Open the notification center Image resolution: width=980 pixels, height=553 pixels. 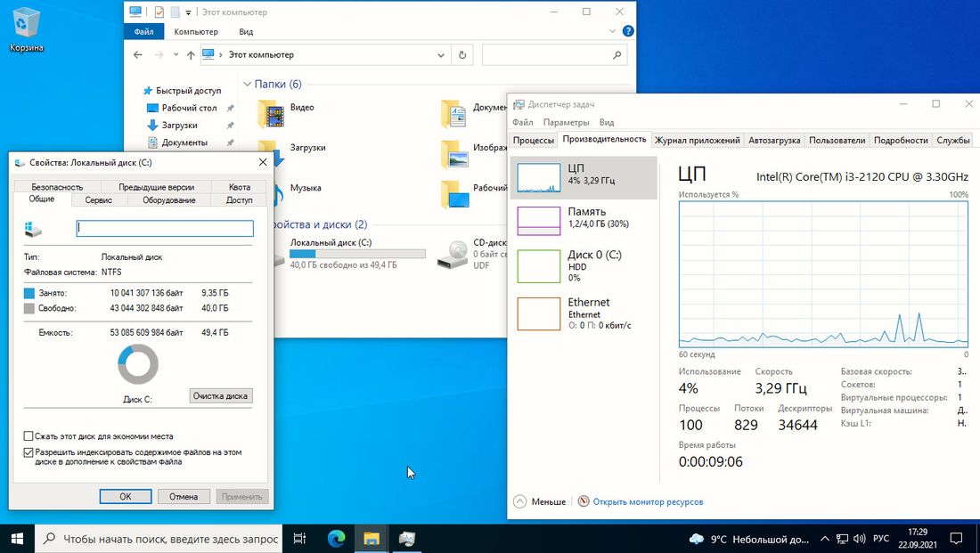pyautogui.click(x=956, y=539)
